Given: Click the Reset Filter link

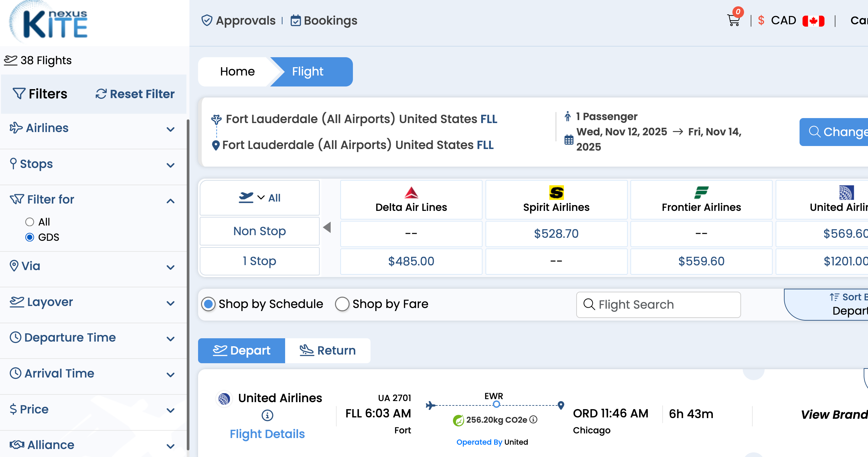Looking at the screenshot, I should click(135, 94).
